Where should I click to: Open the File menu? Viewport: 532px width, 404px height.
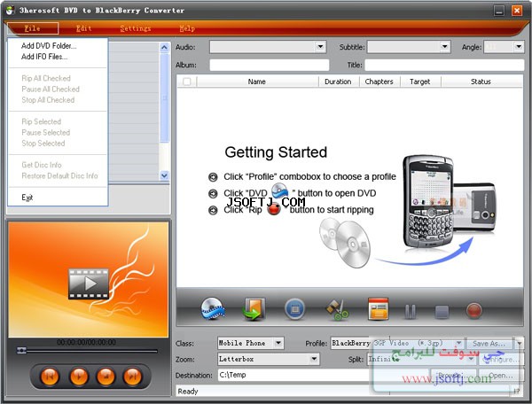(33, 28)
